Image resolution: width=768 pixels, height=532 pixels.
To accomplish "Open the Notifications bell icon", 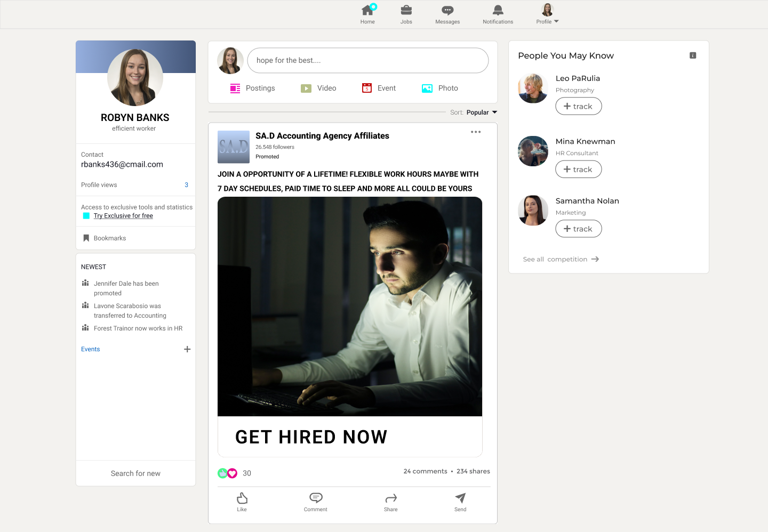I will coord(498,10).
